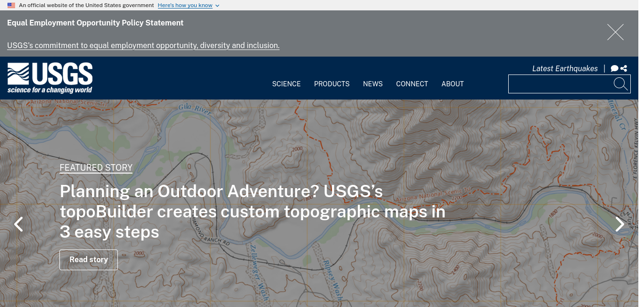Click the Read story button
Screen dimensions: 644x307
(x=89, y=260)
